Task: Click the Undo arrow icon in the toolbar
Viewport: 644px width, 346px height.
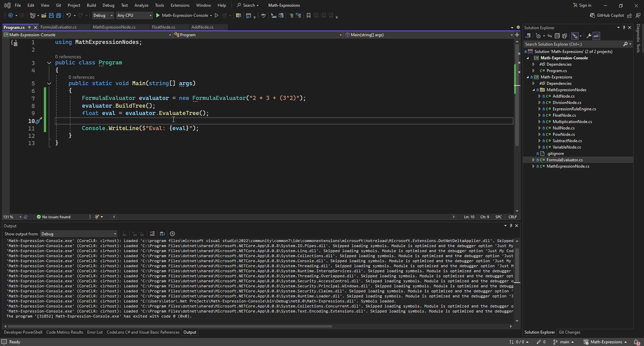Action: pos(69,15)
